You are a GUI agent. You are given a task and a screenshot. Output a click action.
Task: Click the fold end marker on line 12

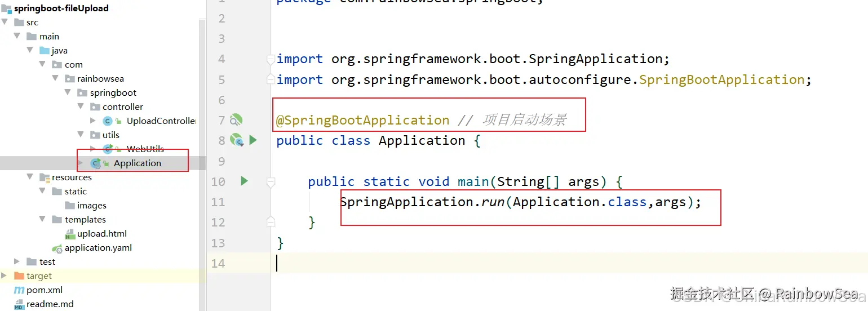(271, 221)
